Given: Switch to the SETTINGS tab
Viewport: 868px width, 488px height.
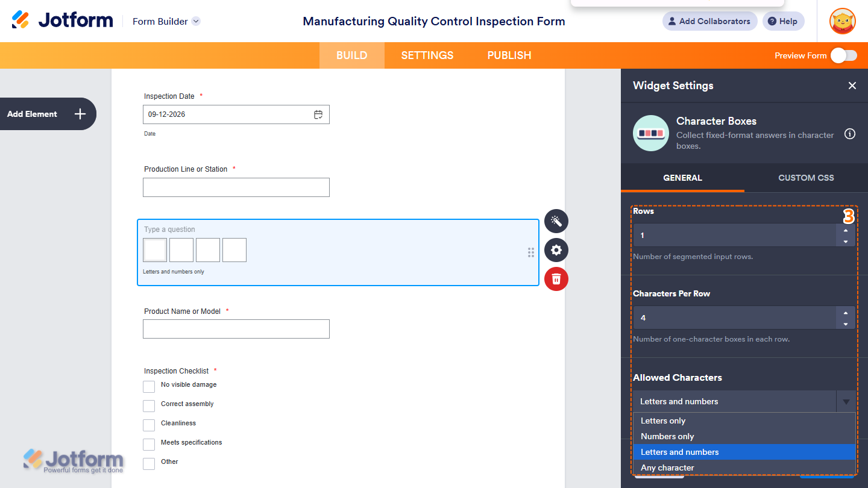Looking at the screenshot, I should (x=427, y=55).
